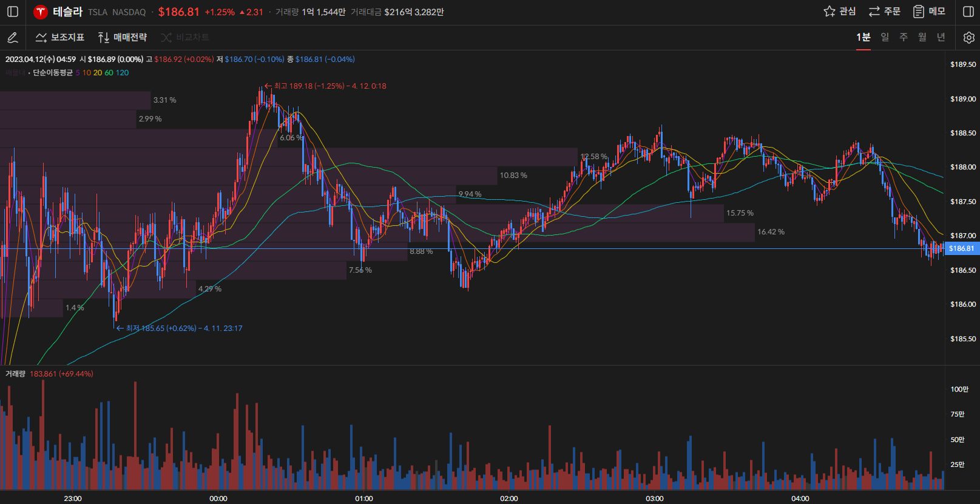Click the $189.00 price axis label
The image size is (980, 504).
(963, 99)
